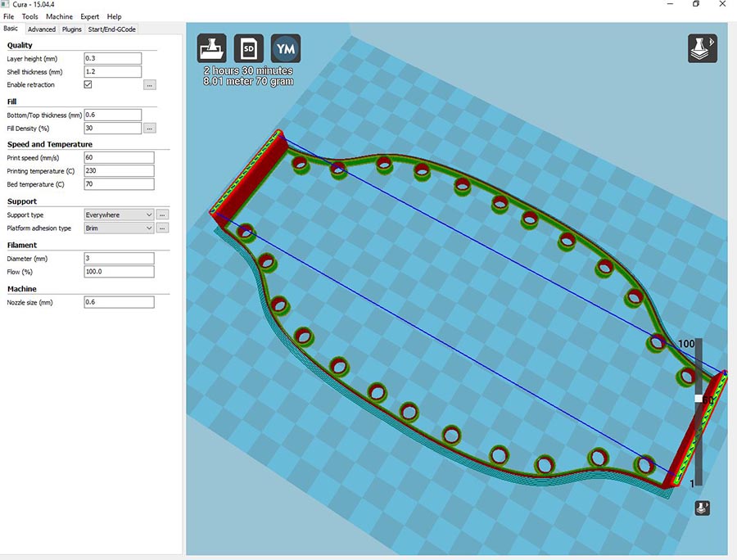
Task: Open Platform adhesion extra settings button
Action: pyautogui.click(x=162, y=228)
